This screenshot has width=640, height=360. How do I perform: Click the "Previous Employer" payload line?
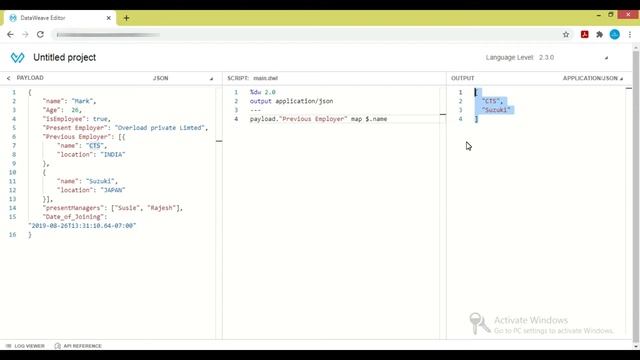pos(84,137)
